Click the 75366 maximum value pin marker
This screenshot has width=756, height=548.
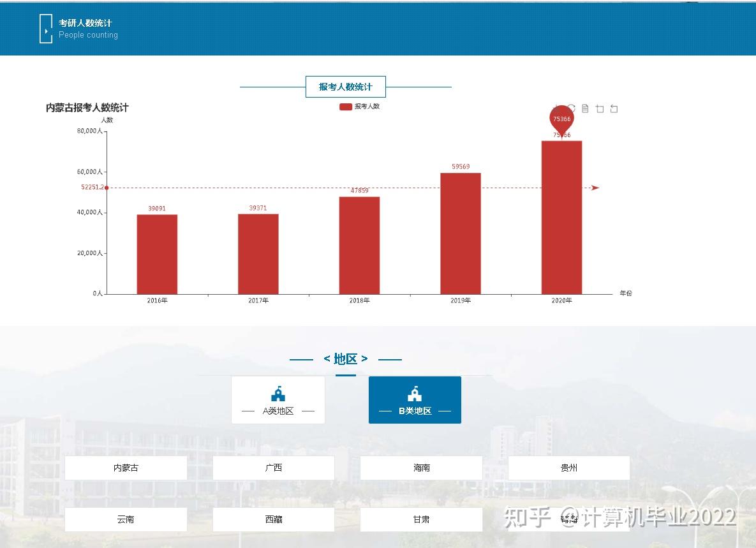pos(561,120)
